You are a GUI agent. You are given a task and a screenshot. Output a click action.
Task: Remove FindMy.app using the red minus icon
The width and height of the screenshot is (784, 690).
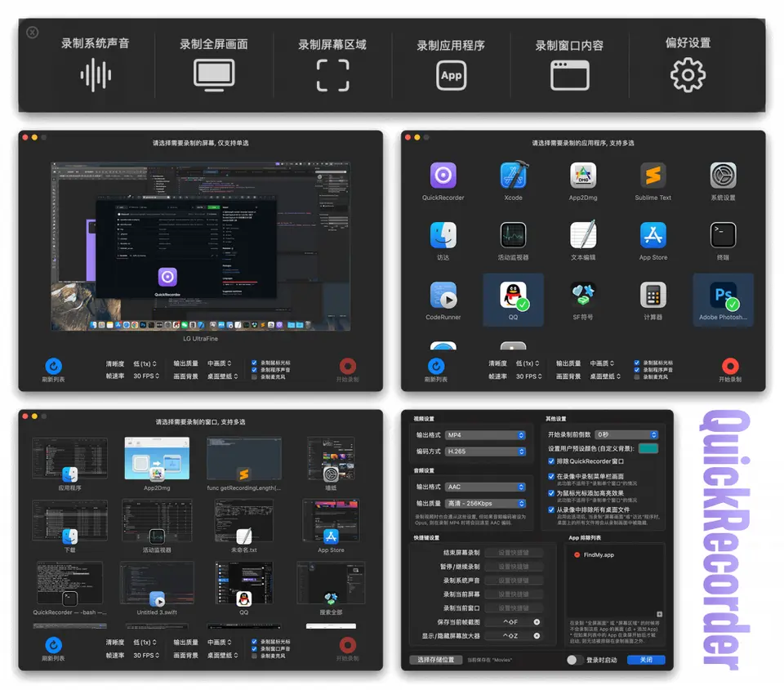tap(577, 554)
